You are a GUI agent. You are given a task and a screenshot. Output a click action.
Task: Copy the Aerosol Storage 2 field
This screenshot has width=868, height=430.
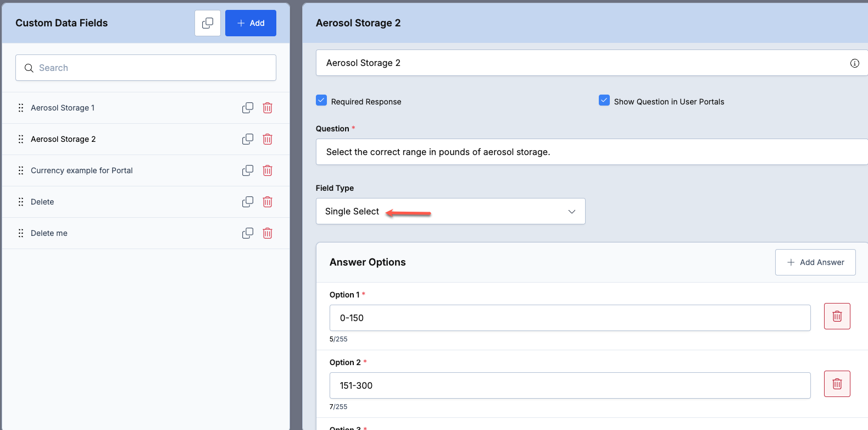pos(248,139)
